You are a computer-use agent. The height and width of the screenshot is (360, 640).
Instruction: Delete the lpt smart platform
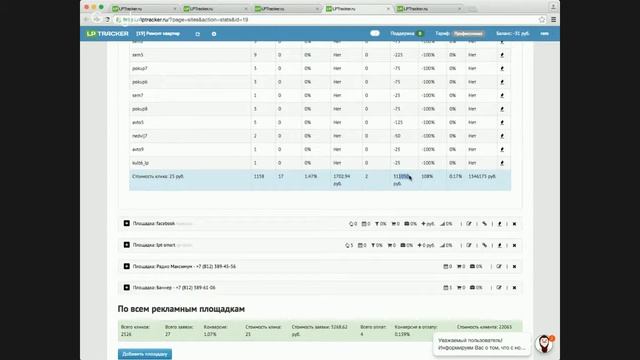point(514,245)
